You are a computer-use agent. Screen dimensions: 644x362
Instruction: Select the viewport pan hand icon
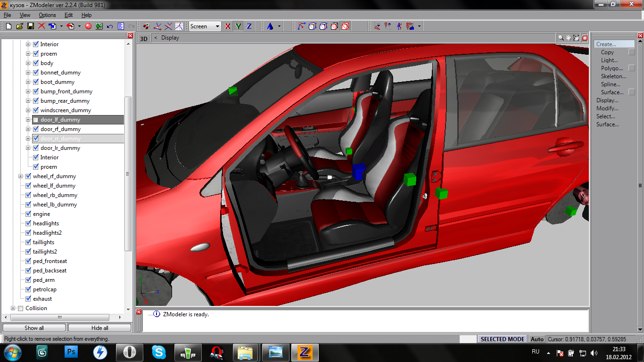click(569, 38)
